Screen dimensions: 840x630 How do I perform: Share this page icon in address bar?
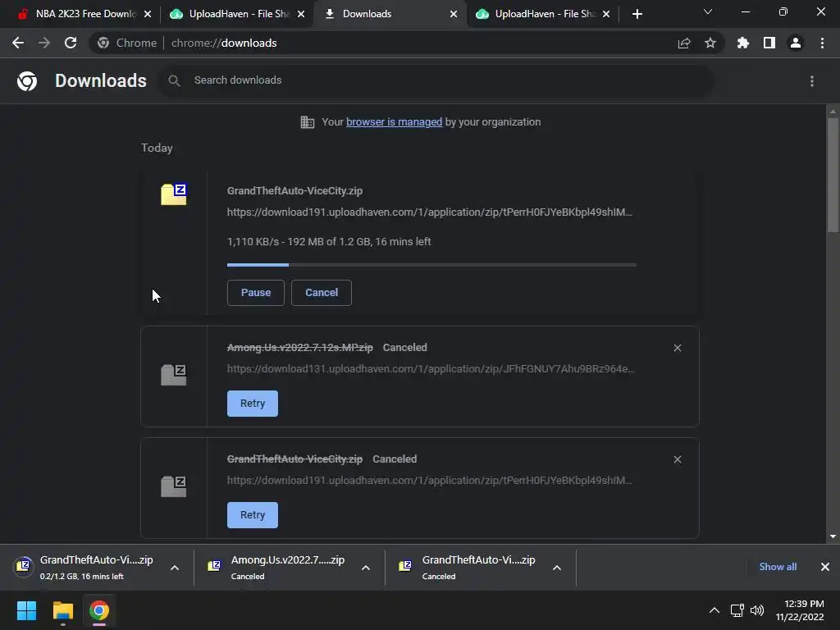click(x=684, y=43)
